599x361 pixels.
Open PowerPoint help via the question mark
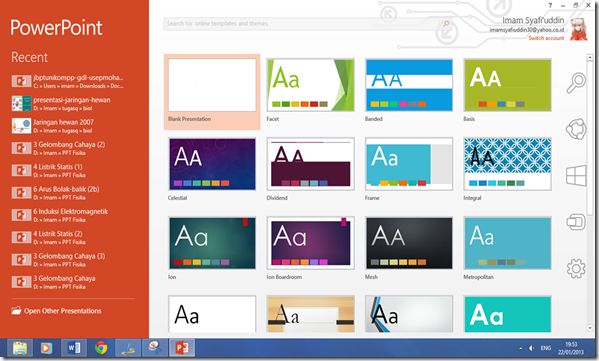(x=550, y=5)
